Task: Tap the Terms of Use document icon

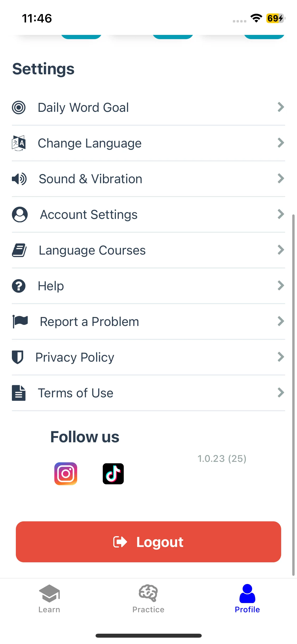Action: tap(19, 393)
